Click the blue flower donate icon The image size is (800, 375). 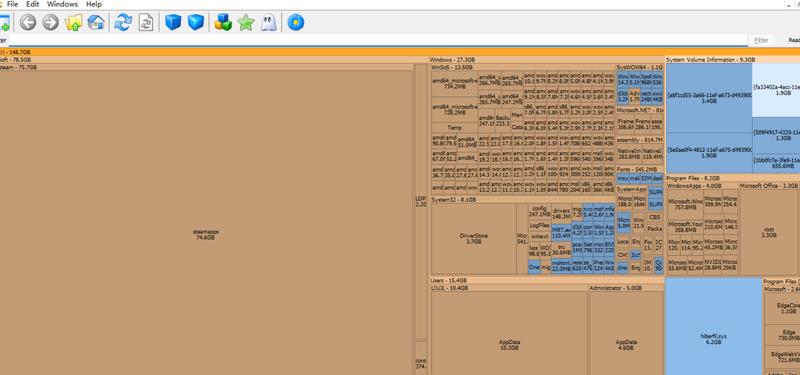pyautogui.click(x=295, y=22)
